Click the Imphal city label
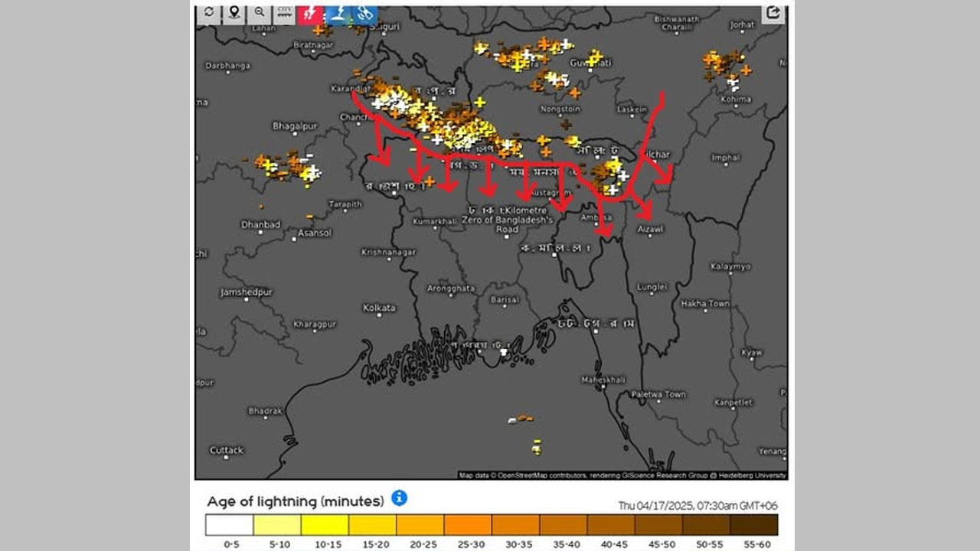This screenshot has height=551, width=980. (x=725, y=158)
